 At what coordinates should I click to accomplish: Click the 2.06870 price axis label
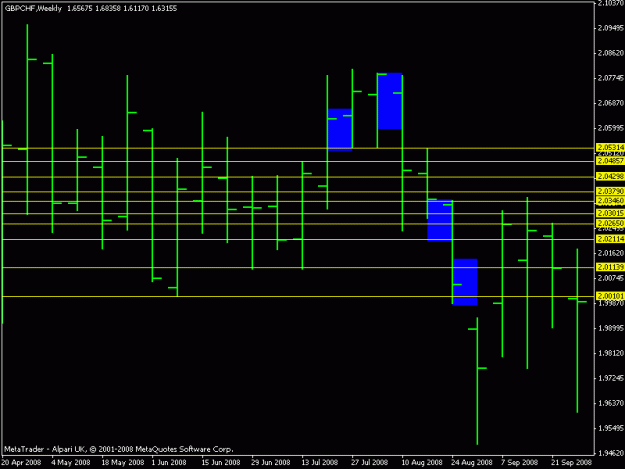611,103
